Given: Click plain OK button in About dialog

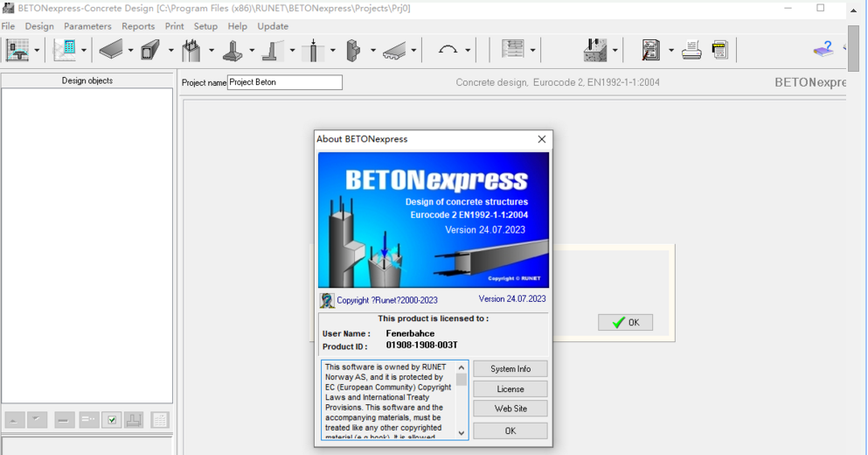Looking at the screenshot, I should pos(510,430).
